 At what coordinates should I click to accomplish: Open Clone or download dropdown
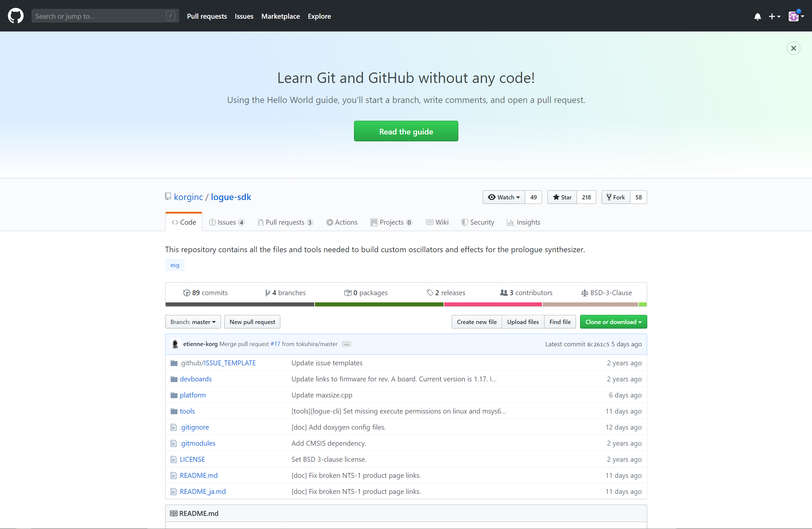[614, 322]
